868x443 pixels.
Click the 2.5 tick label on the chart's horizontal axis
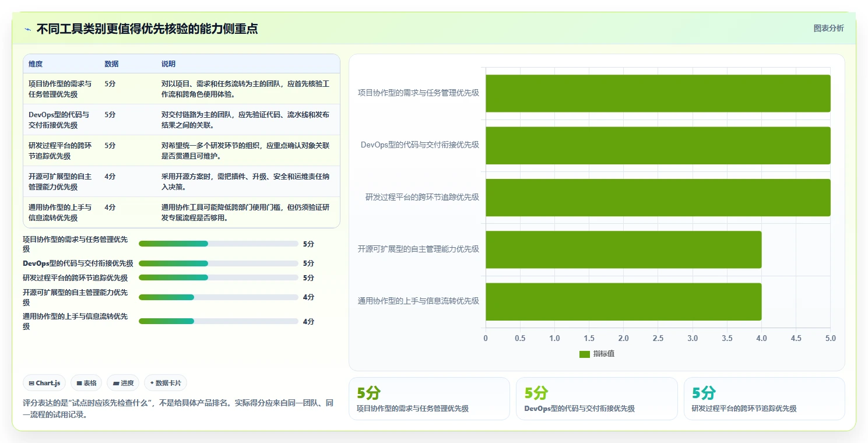click(x=658, y=338)
